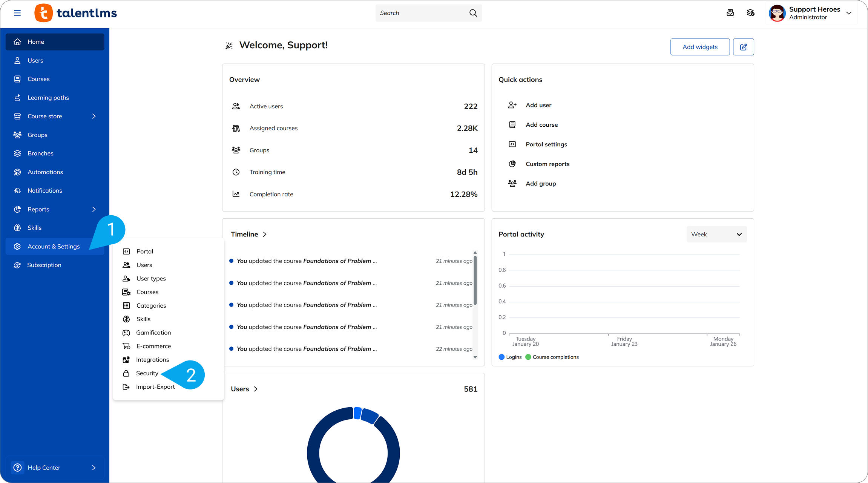868x483 pixels.
Task: Open the messages inbox icon
Action: click(730, 13)
